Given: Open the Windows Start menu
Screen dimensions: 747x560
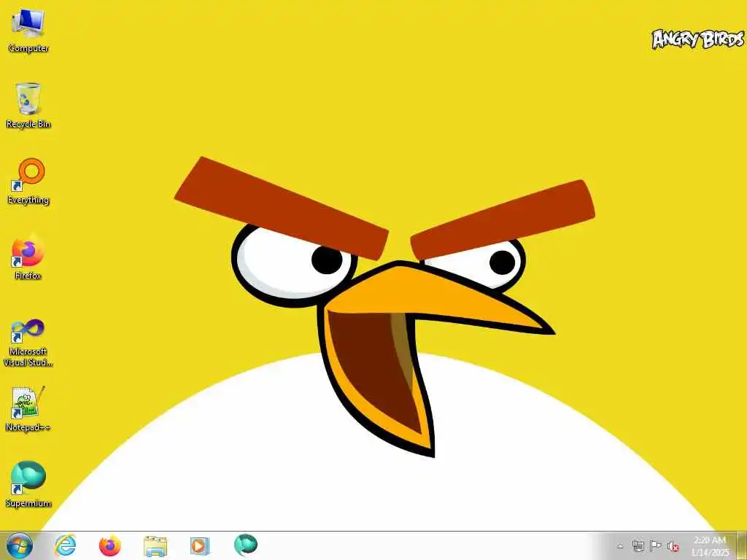Looking at the screenshot, I should click(x=20, y=545).
